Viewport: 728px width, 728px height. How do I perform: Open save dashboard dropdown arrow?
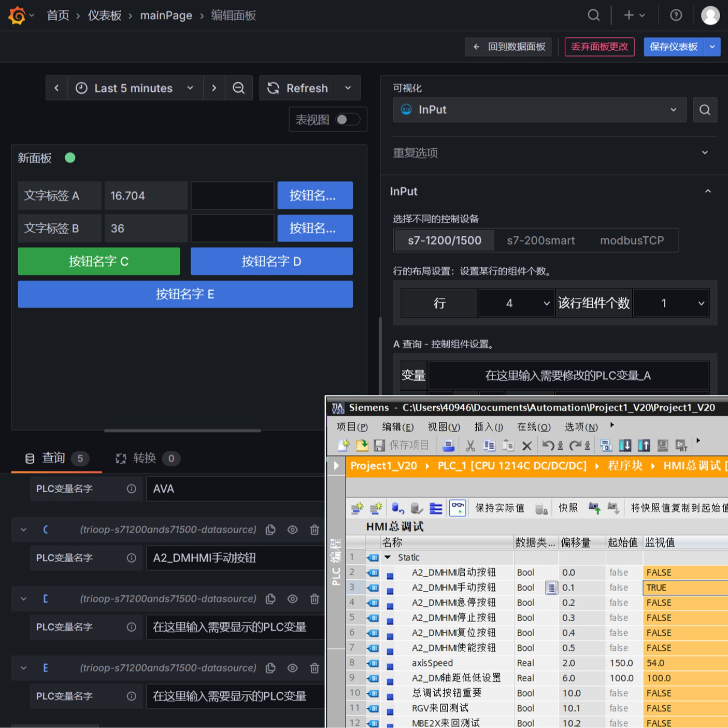[712, 47]
